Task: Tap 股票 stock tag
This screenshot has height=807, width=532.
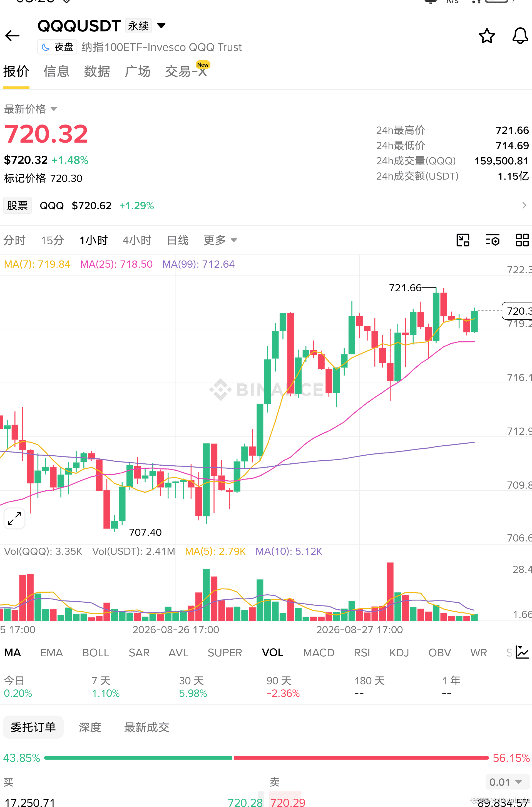Action: [x=17, y=205]
